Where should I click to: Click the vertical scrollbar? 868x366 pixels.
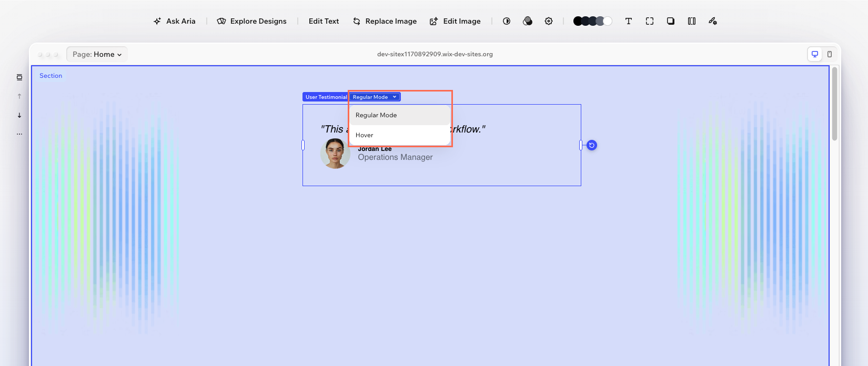click(835, 104)
